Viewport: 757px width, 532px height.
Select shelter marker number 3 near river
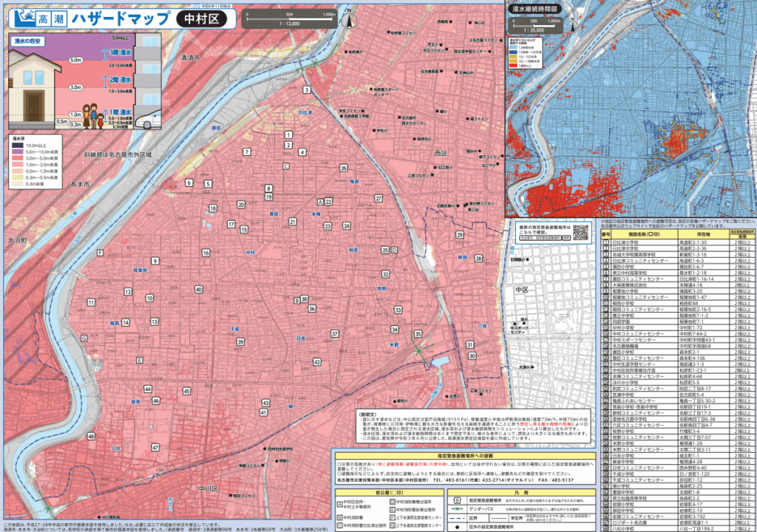pyautogui.click(x=305, y=90)
